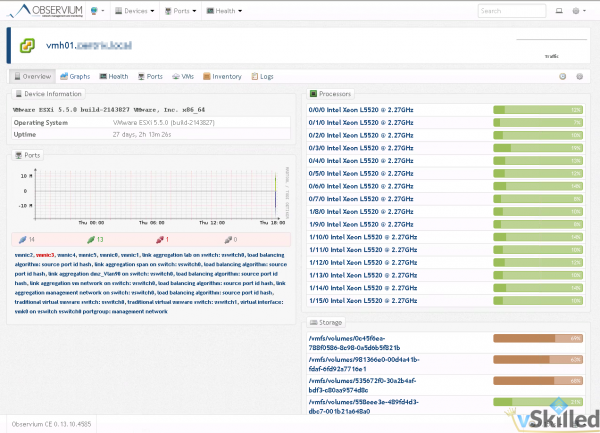Switch to the Graphs tab

click(x=75, y=77)
